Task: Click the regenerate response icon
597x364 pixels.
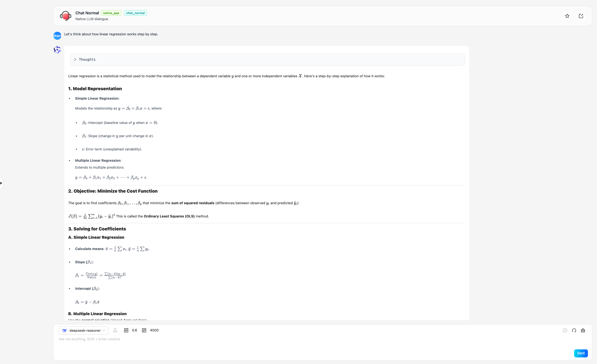Action: pos(574,330)
